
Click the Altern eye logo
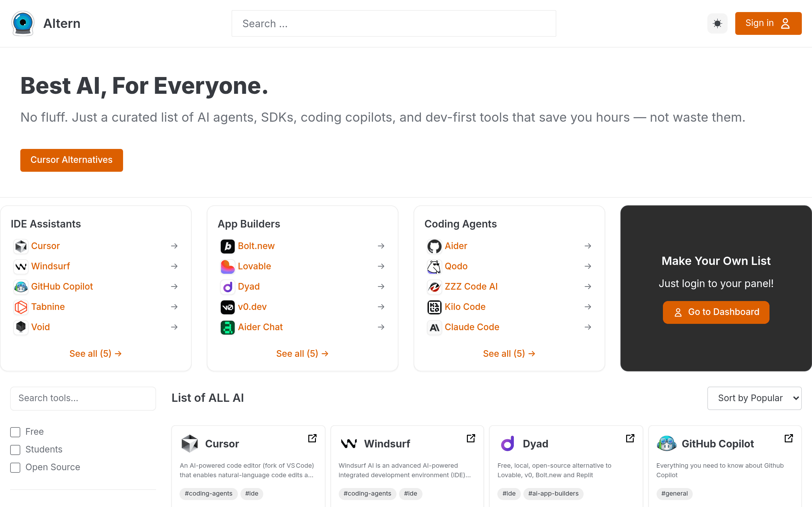23,23
